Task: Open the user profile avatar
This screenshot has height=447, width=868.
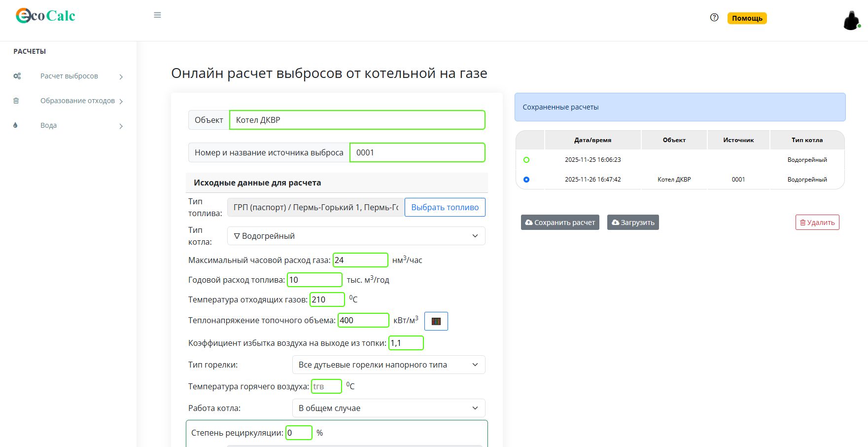Action: pos(851,21)
